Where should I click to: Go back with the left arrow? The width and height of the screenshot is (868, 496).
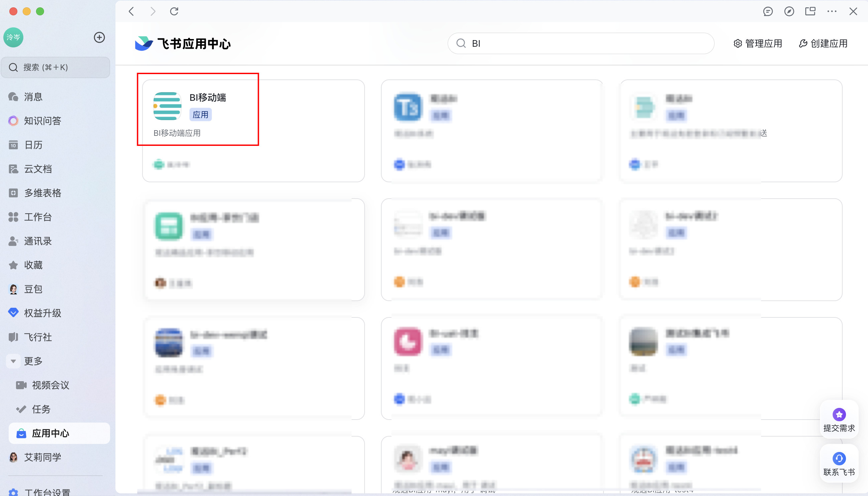coord(131,12)
